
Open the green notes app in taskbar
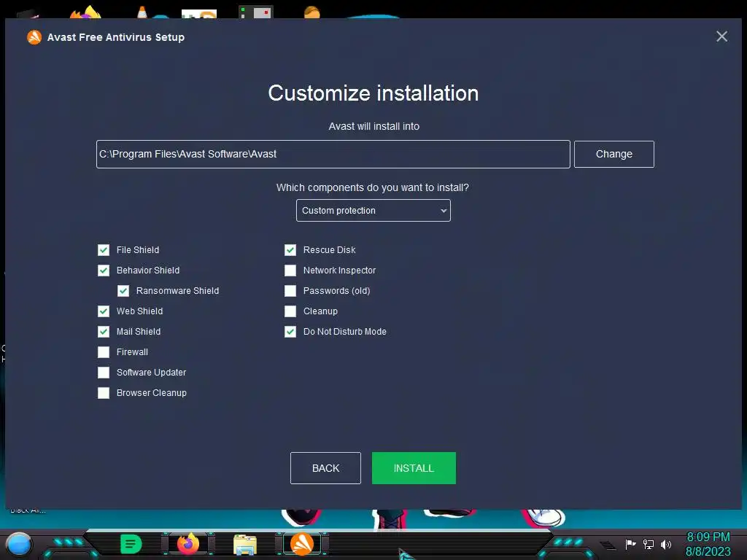click(131, 544)
